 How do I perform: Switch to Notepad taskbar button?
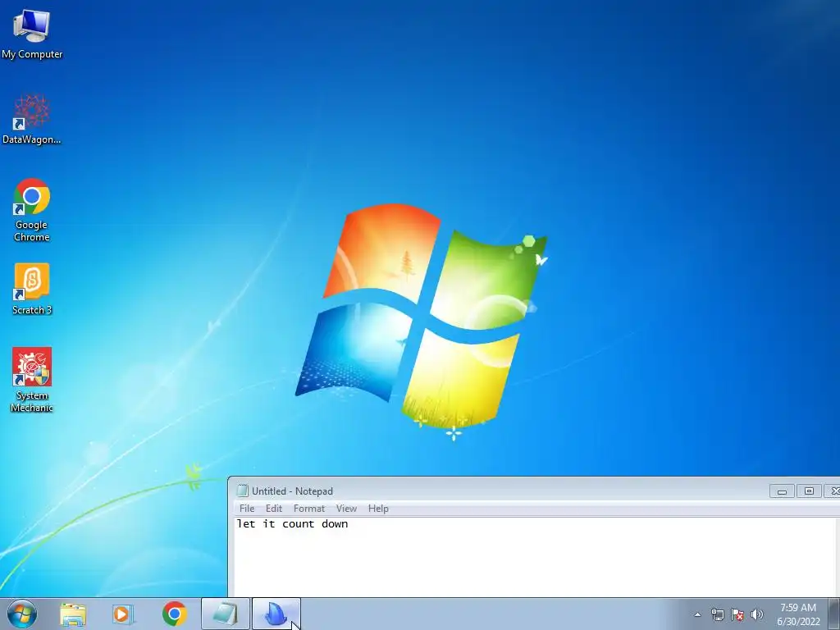click(226, 614)
